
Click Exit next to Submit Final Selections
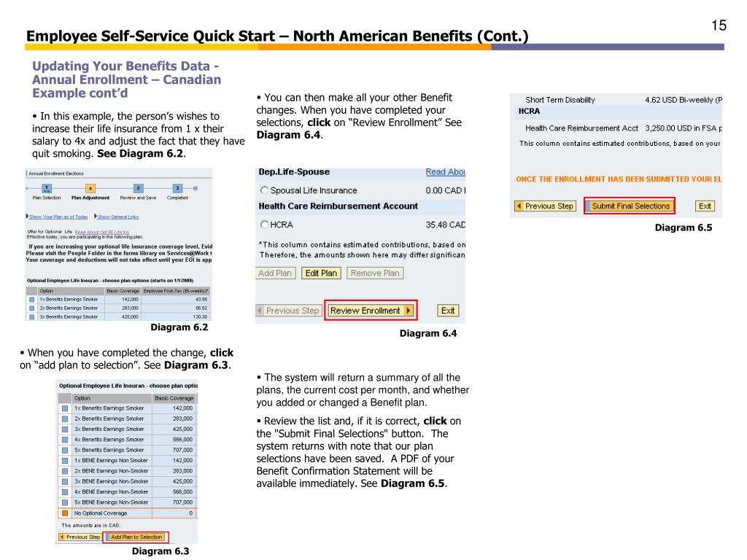(x=705, y=206)
